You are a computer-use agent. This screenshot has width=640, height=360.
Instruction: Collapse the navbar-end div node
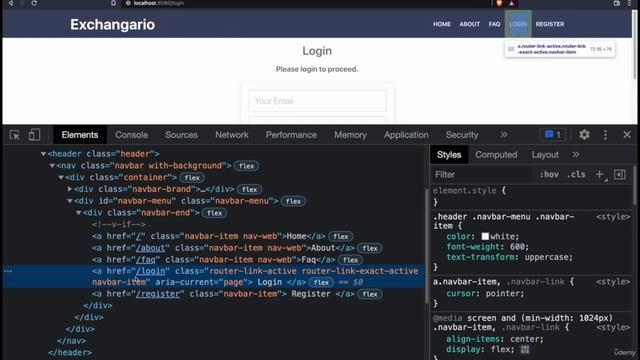click(x=78, y=213)
